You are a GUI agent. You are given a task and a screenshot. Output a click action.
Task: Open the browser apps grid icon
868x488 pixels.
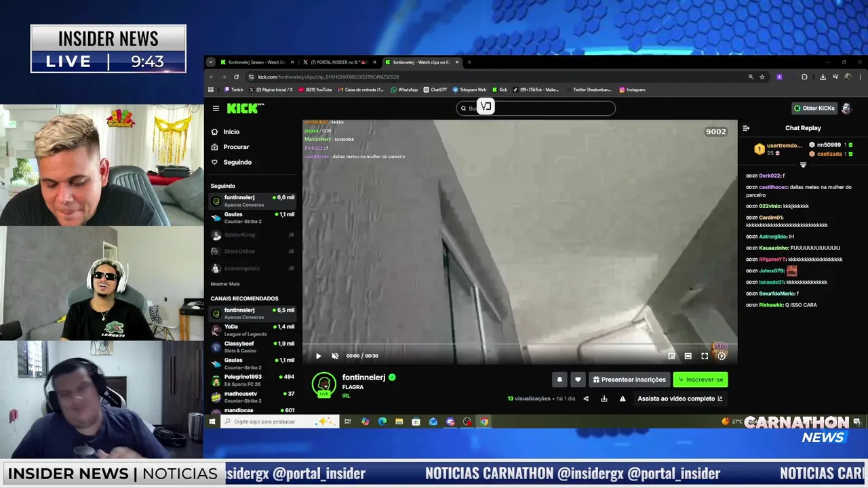coord(211,89)
